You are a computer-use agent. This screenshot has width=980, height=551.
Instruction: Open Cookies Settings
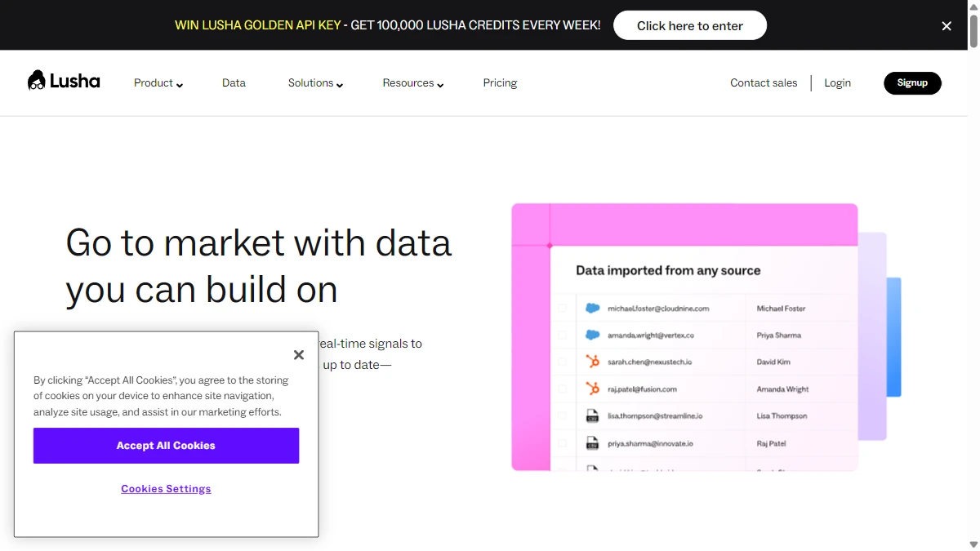pos(166,489)
